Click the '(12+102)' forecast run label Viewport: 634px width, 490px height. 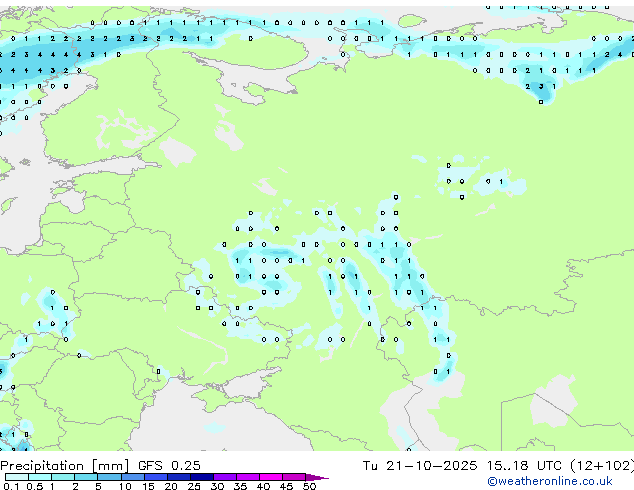[x=602, y=466]
